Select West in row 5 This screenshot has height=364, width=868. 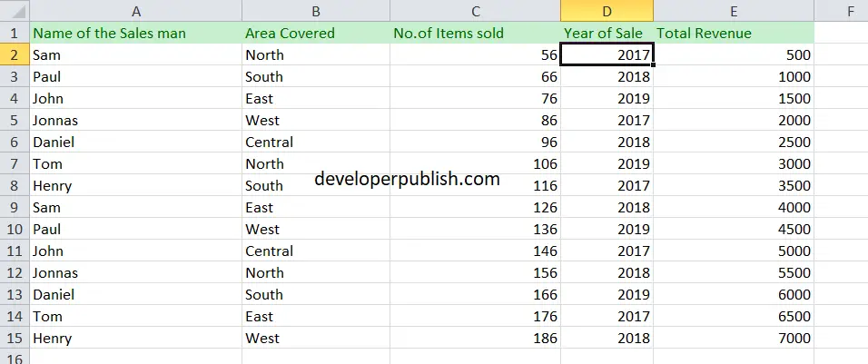[x=316, y=120]
